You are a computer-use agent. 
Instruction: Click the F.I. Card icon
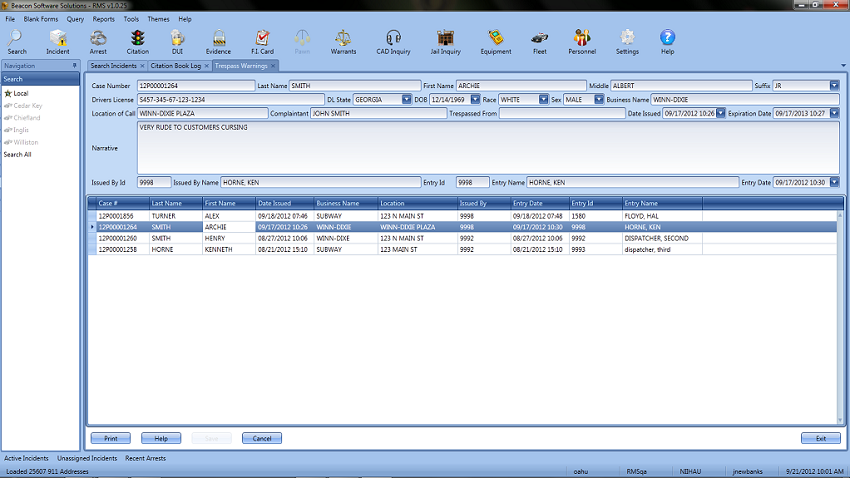262,39
